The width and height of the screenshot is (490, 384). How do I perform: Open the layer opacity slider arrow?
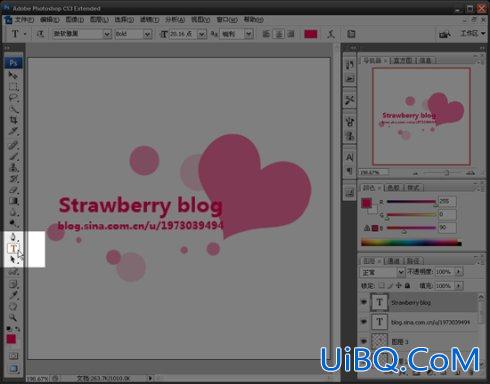coord(459,272)
